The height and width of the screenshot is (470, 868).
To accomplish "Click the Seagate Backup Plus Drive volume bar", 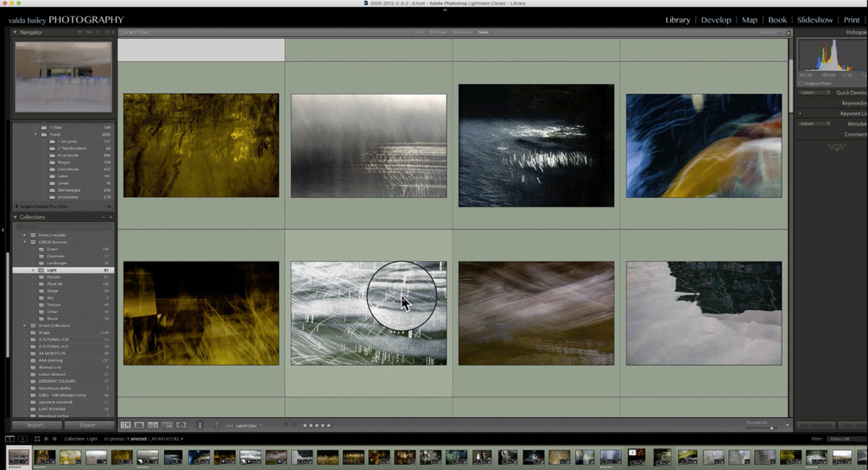I will (62, 206).
